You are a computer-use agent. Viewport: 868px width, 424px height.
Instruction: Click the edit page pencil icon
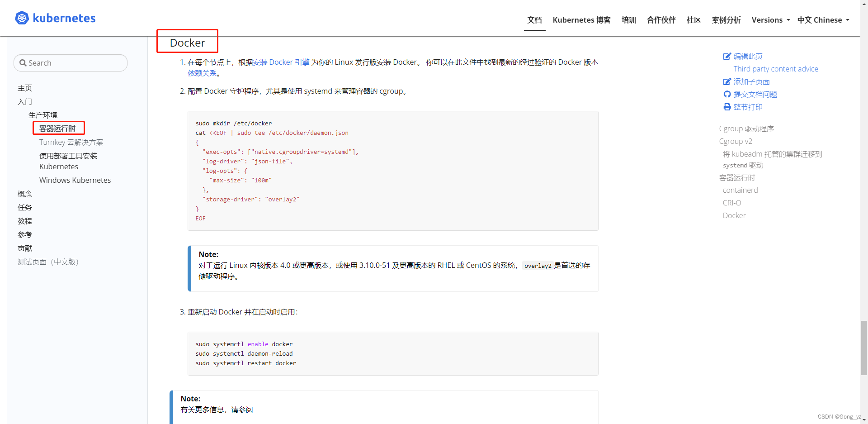click(727, 56)
